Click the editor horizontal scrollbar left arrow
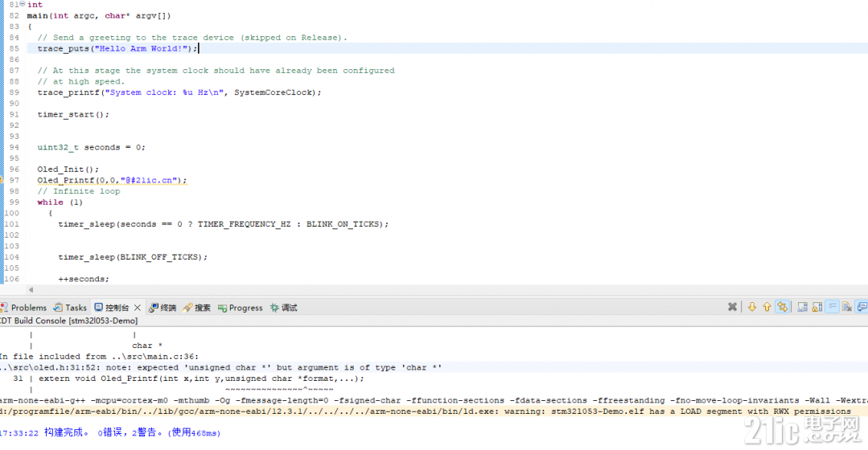The height and width of the screenshot is (450, 868). pos(31,289)
